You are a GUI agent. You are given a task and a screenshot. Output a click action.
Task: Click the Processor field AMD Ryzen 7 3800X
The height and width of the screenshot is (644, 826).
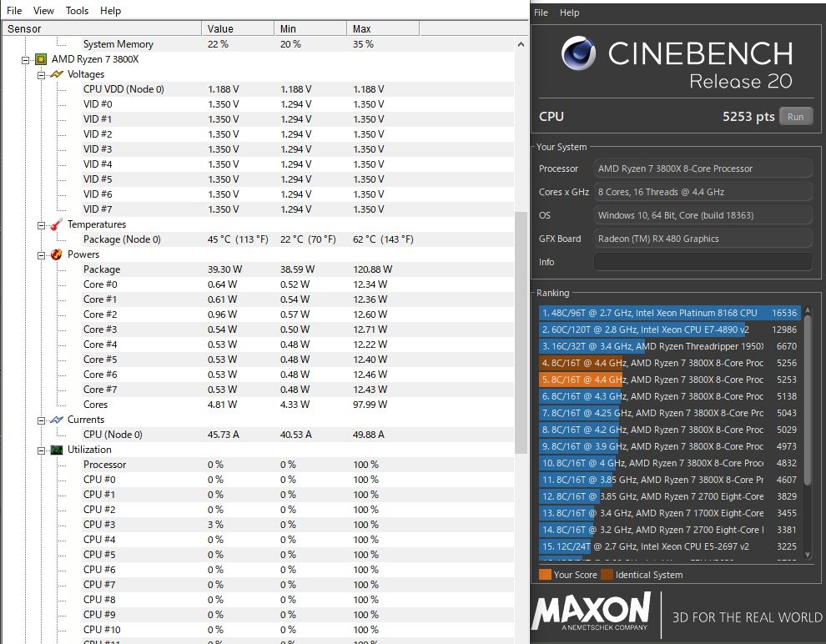[x=703, y=169]
